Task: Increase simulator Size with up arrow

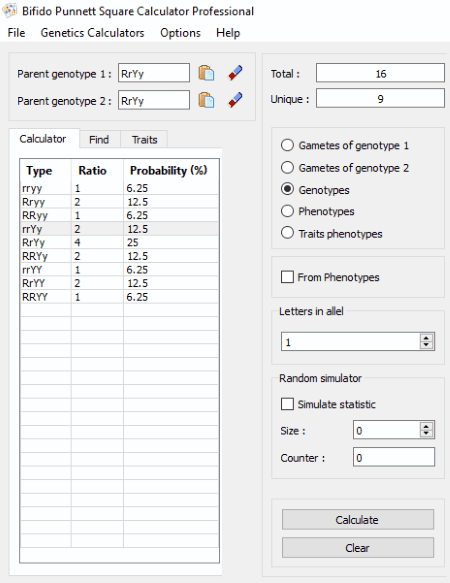Action: [x=426, y=426]
